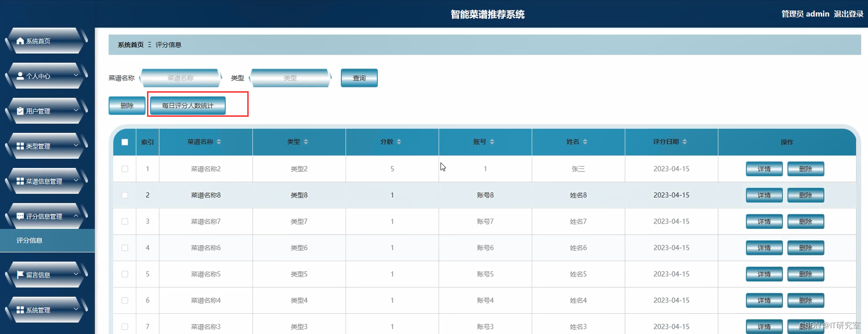Click the 系统首页 breadcrumb link
The width and height of the screenshot is (868, 334).
131,45
